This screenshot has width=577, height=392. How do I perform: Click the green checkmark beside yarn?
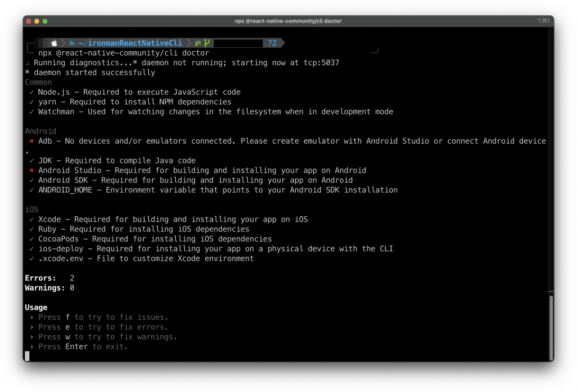click(32, 102)
